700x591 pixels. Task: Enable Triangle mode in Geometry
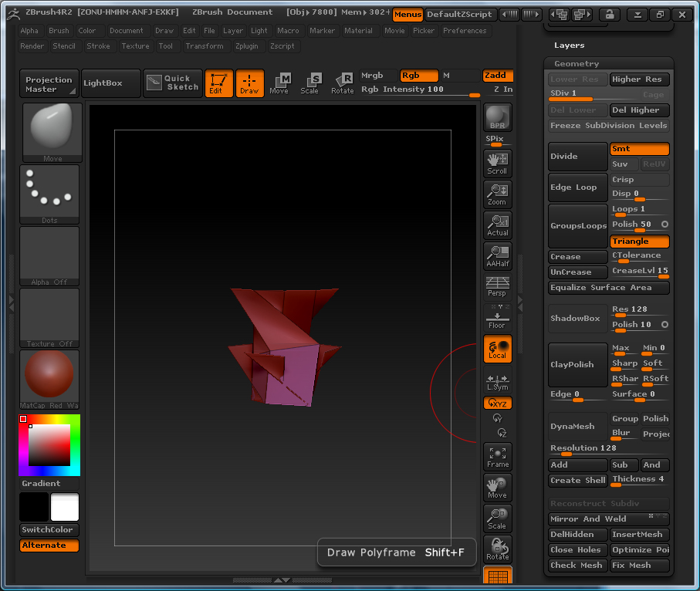639,241
